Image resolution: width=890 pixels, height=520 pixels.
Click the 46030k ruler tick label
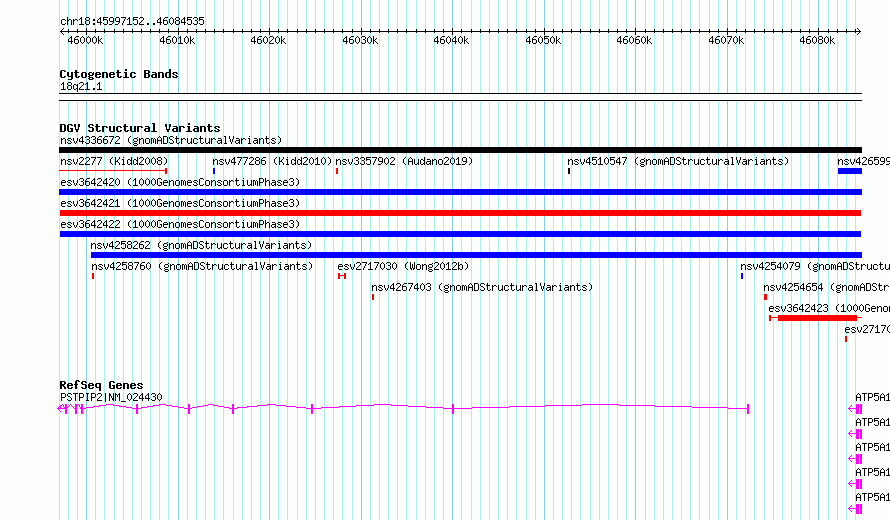360,40
